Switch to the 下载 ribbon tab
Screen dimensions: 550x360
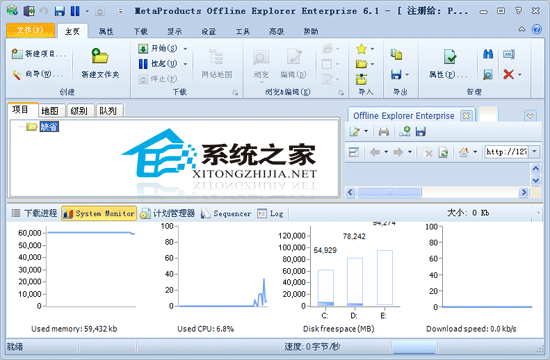point(141,32)
